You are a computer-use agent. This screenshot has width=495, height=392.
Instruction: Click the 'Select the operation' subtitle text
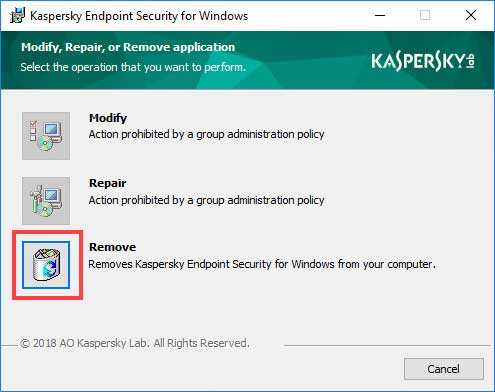point(133,67)
